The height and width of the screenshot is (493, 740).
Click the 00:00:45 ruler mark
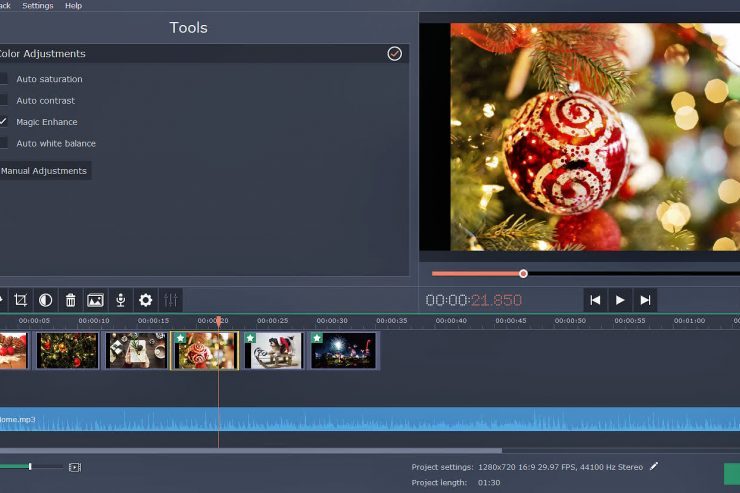point(511,320)
